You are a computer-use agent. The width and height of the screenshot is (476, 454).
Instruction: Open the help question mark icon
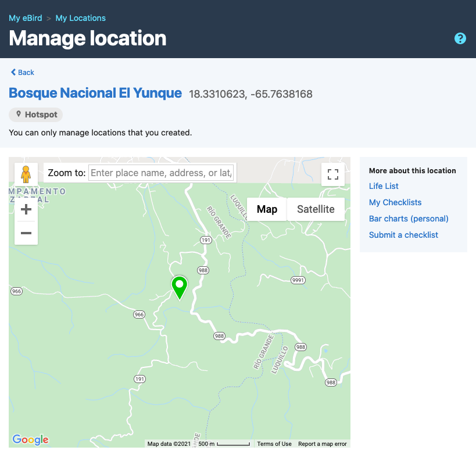(460, 38)
